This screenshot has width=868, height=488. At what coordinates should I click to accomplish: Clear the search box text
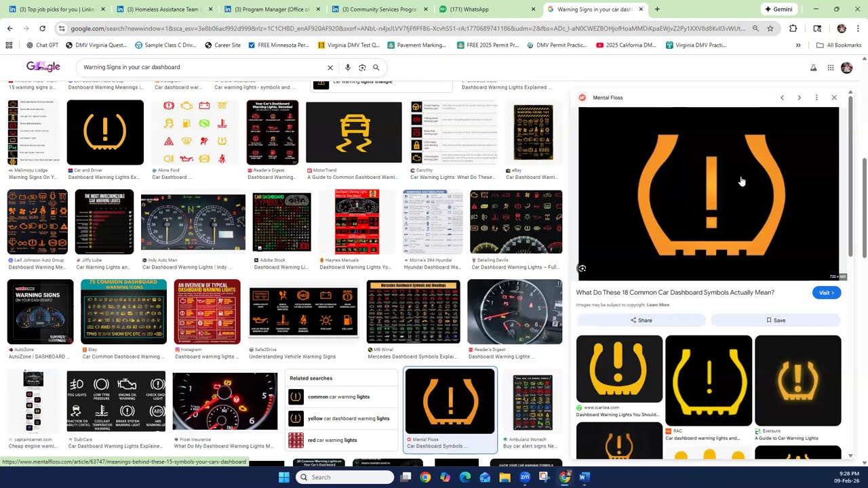pyautogui.click(x=330, y=68)
